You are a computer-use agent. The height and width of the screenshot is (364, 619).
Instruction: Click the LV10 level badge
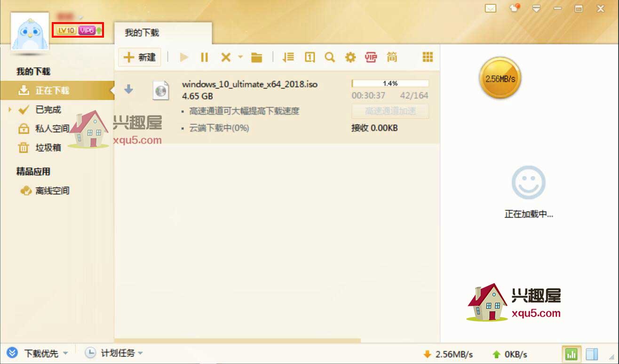66,31
